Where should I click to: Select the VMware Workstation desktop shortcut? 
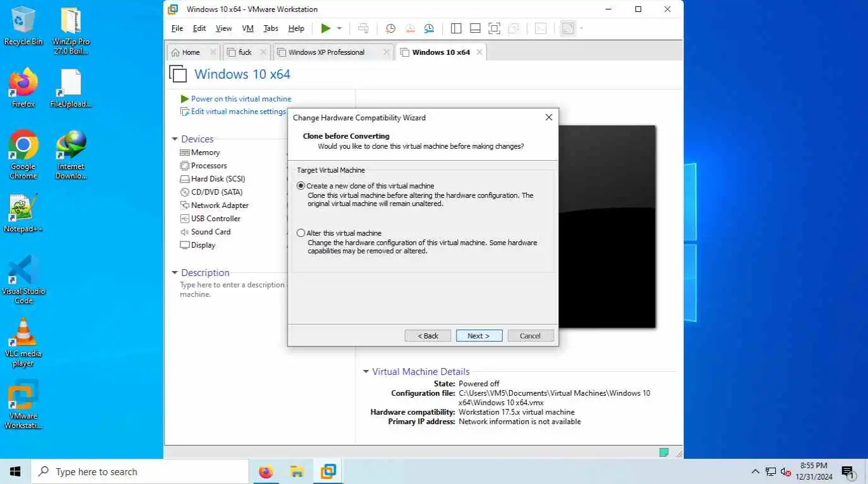click(x=23, y=405)
